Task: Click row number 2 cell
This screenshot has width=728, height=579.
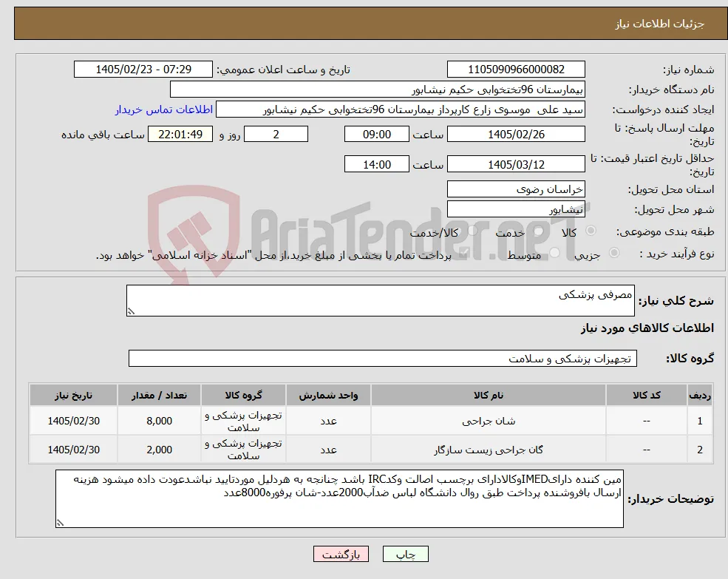Action: pos(700,450)
